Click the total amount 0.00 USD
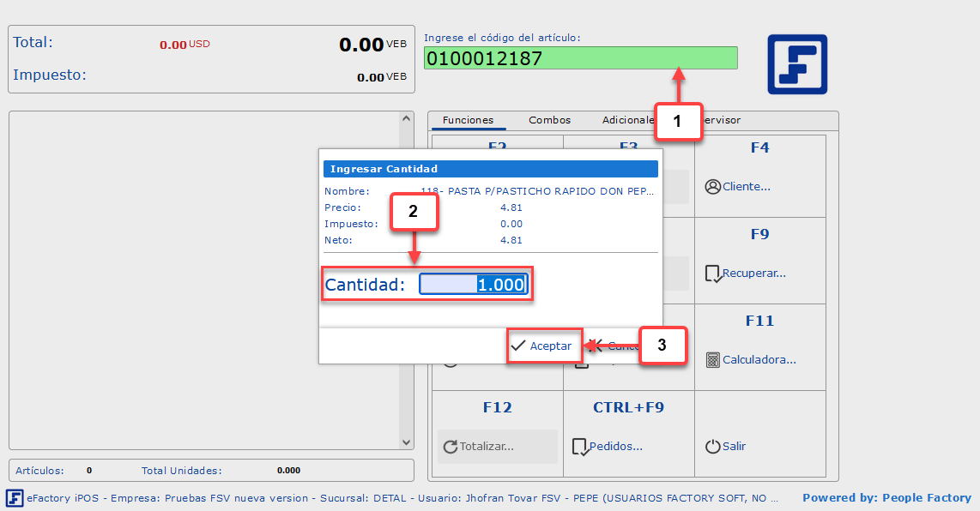Screen dimensions: 980x511 tap(185, 45)
